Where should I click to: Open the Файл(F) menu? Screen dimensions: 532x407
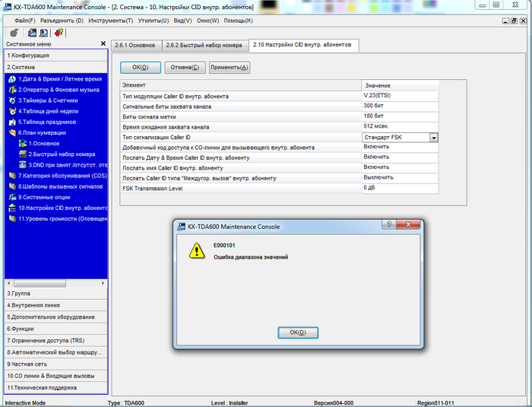25,21
